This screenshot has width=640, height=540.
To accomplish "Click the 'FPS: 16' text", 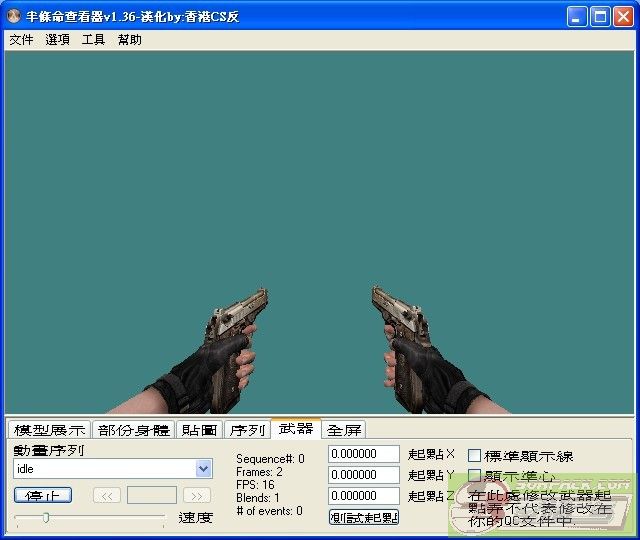I will 255,485.
